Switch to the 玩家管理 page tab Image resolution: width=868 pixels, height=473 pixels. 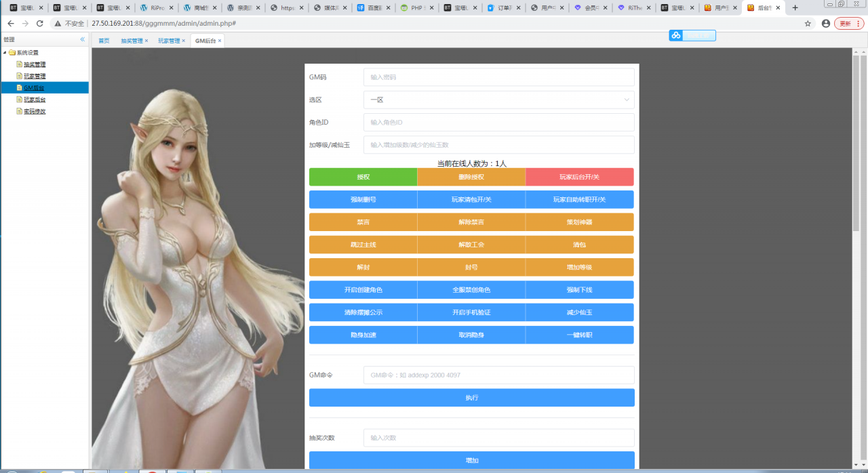tap(169, 41)
